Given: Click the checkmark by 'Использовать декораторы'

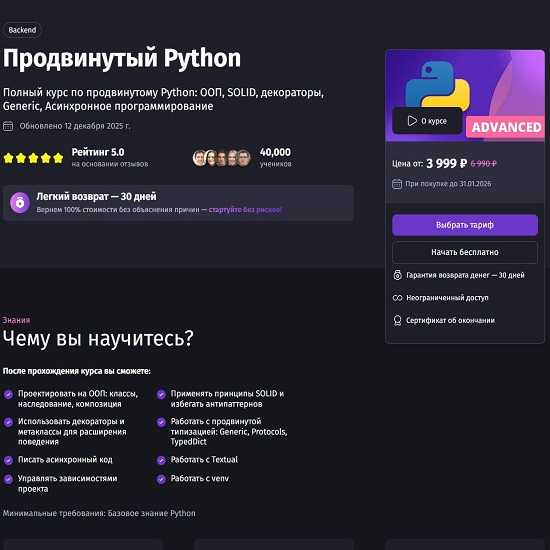Looking at the screenshot, I should 8,422.
